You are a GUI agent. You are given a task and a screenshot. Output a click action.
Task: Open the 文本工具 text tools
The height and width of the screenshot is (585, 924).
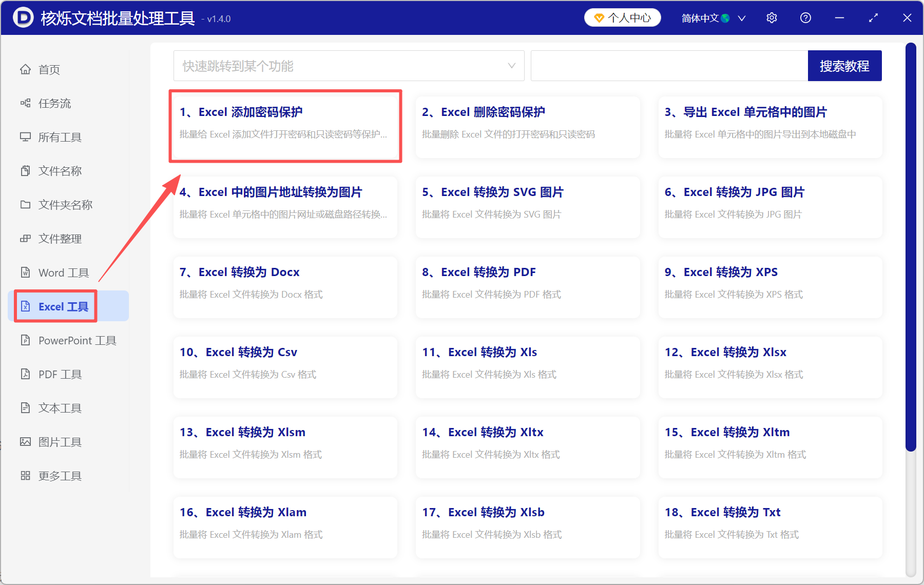pyautogui.click(x=60, y=407)
